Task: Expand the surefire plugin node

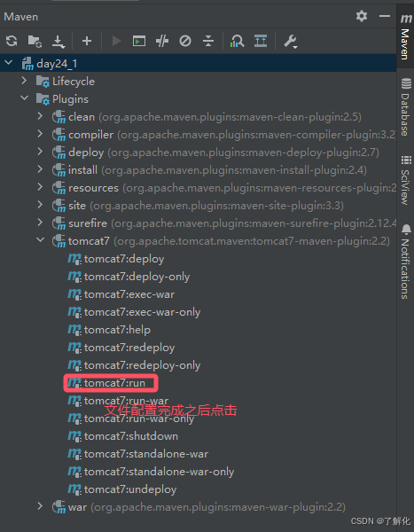Action: [x=40, y=223]
